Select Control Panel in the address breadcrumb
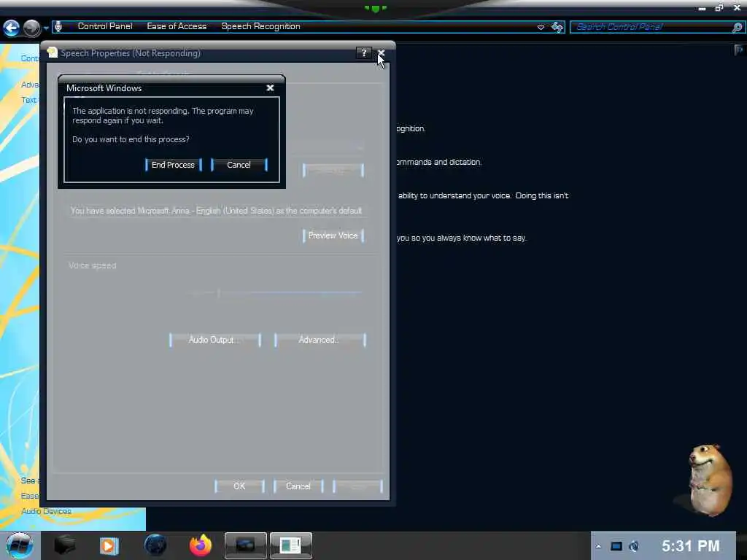 pyautogui.click(x=105, y=27)
